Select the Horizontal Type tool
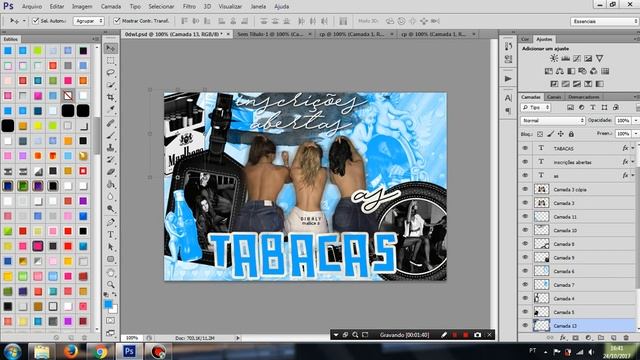Viewport: 640px width, 360px height. tap(110, 235)
